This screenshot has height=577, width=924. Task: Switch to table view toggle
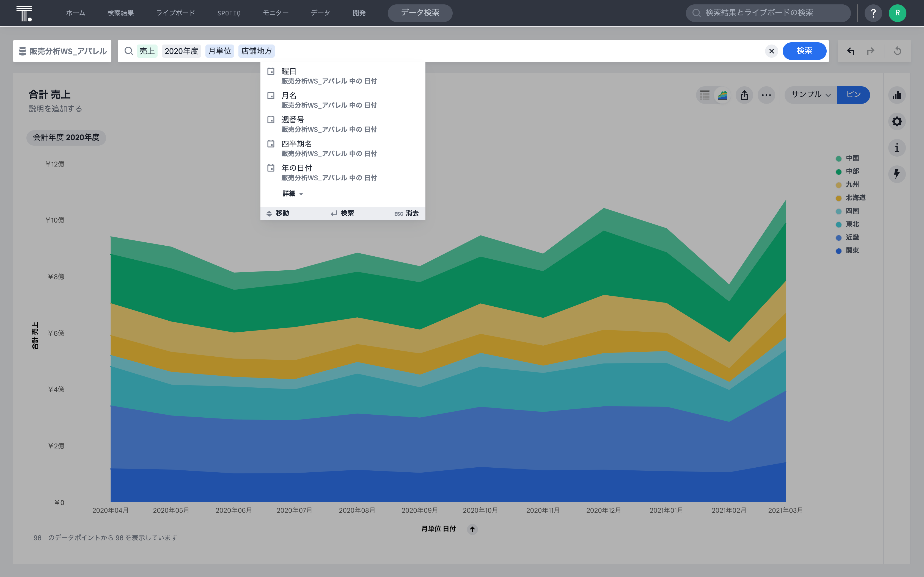point(705,95)
